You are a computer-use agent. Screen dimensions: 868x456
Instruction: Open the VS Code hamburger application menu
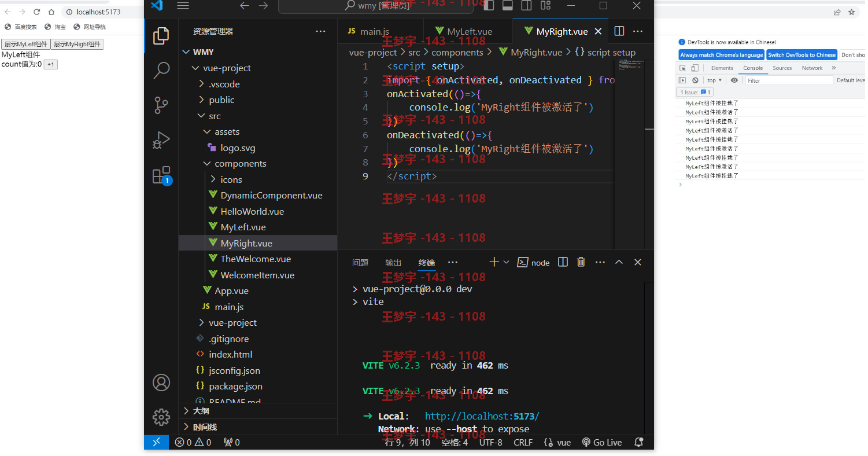coord(183,6)
